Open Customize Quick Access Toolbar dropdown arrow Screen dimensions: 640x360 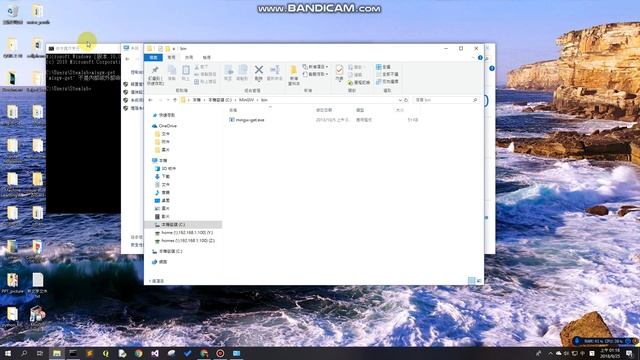click(173, 49)
